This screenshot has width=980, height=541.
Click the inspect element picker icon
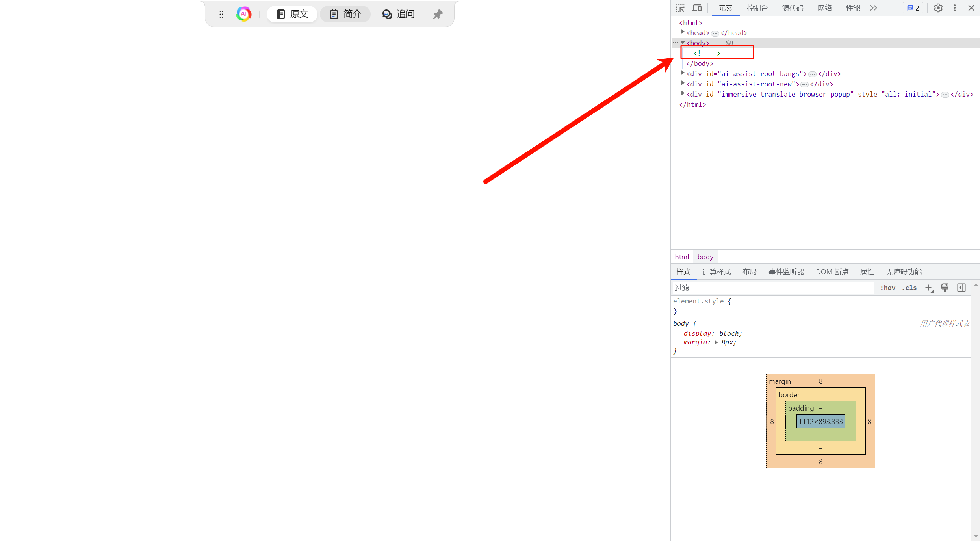pyautogui.click(x=680, y=8)
